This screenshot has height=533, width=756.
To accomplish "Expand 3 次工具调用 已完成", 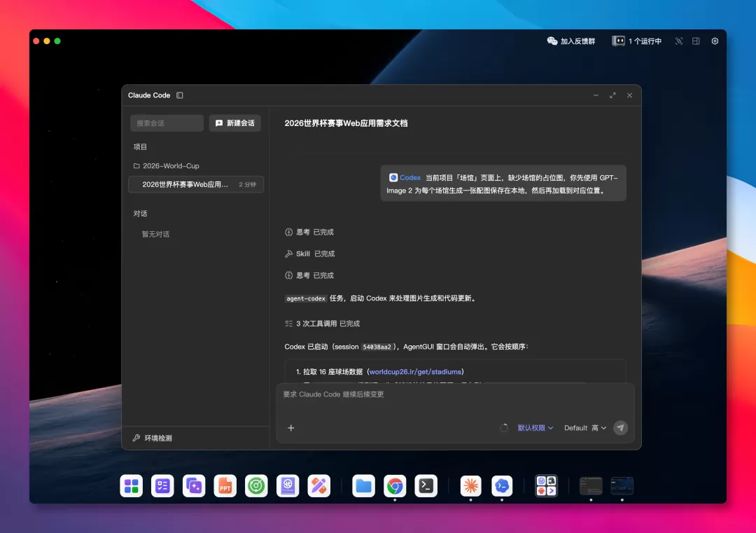I will coord(322,324).
